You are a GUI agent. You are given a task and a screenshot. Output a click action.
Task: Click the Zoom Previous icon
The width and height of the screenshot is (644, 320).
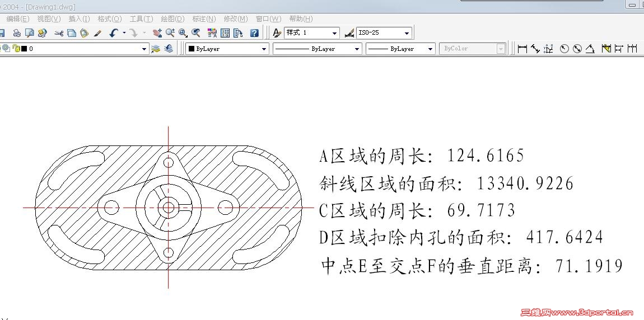196,33
